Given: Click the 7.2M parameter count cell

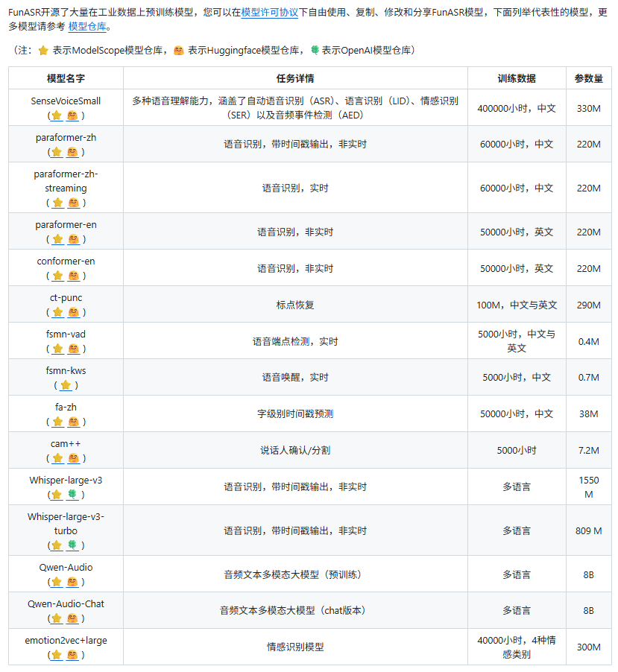Looking at the screenshot, I should [588, 451].
